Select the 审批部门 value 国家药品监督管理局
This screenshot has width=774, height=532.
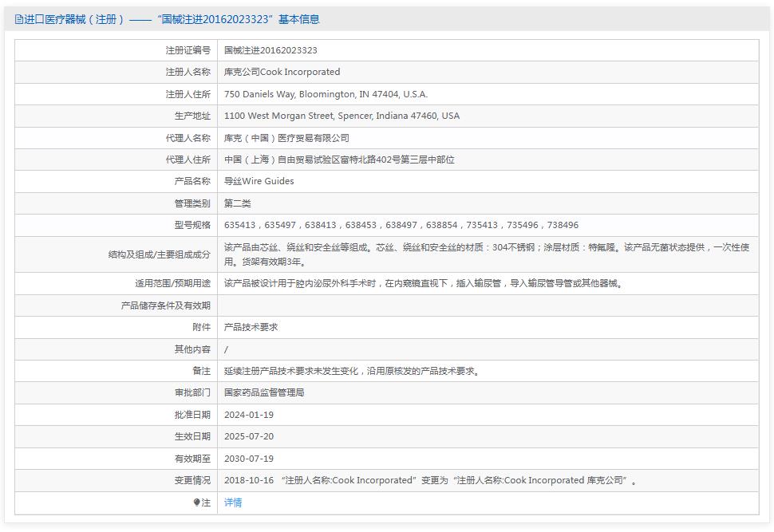[266, 392]
